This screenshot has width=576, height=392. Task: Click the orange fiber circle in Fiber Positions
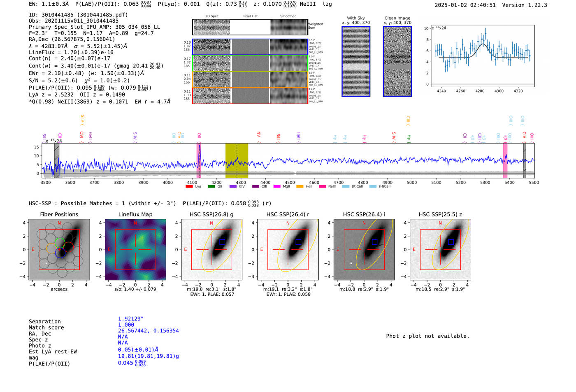tap(52, 248)
